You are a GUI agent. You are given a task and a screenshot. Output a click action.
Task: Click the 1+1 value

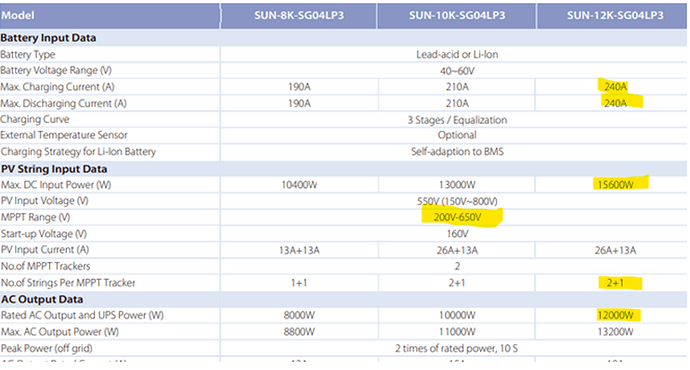[x=299, y=283]
